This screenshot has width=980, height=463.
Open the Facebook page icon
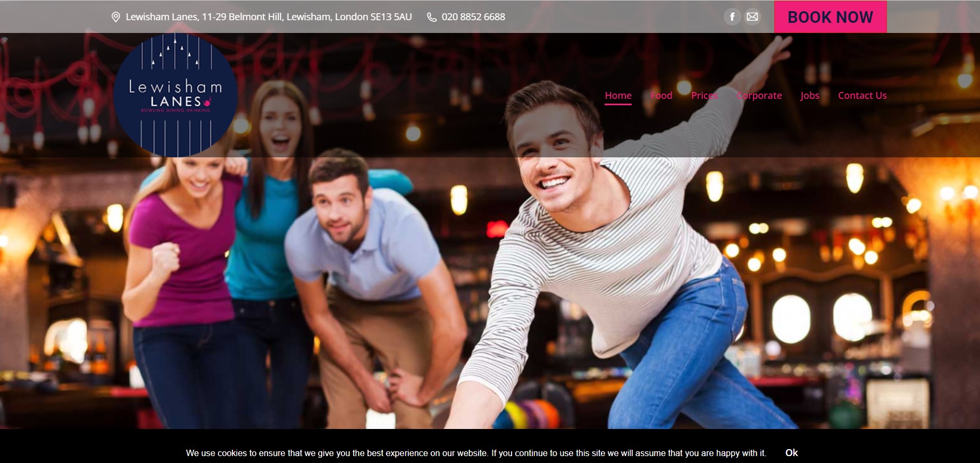[732, 17]
